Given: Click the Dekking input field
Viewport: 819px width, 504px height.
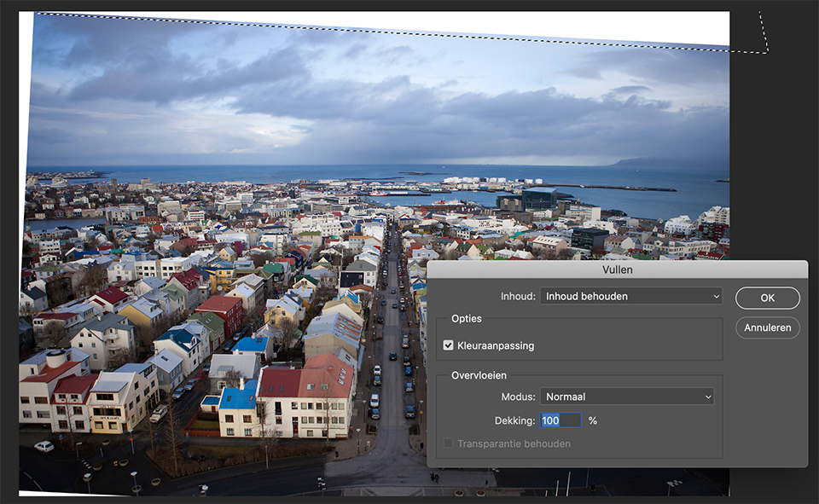Looking at the screenshot, I should (561, 420).
